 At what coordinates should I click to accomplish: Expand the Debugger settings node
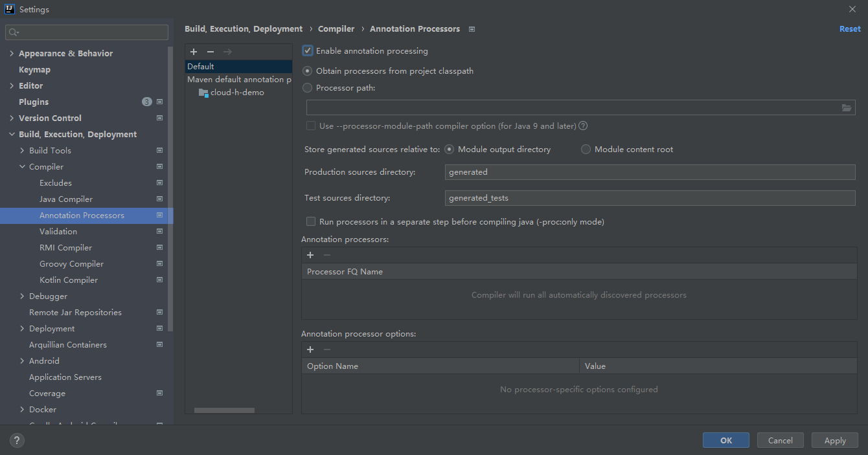pos(23,296)
